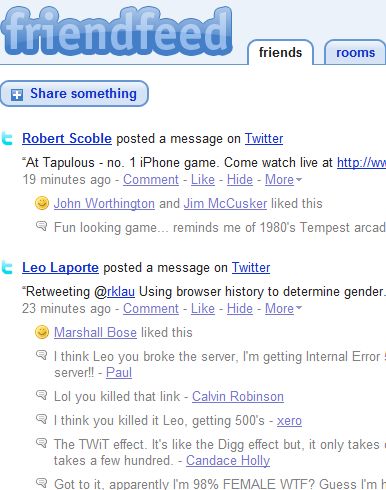Click the friendfeed logo
386x490 pixels.
point(116,32)
